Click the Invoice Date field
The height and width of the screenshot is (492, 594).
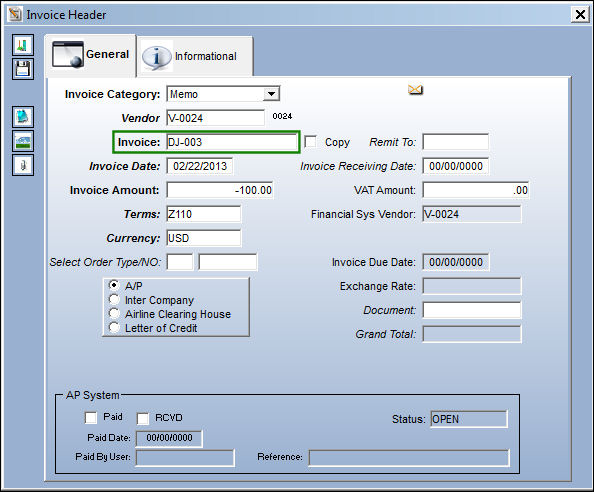[x=200, y=166]
